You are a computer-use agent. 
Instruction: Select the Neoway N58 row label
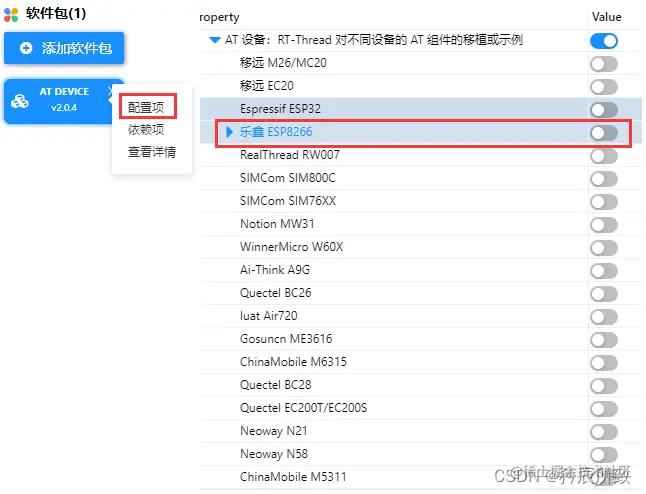274,454
